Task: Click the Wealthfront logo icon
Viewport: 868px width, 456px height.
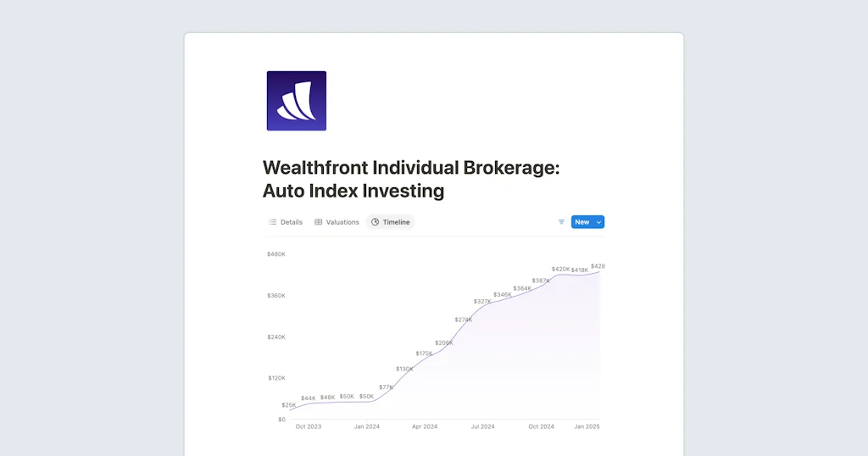Action: pyautogui.click(x=297, y=101)
